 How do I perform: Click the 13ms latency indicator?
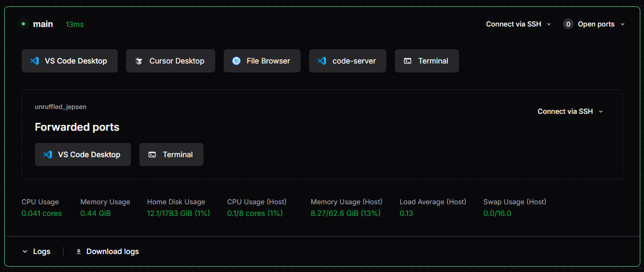pyautogui.click(x=75, y=24)
